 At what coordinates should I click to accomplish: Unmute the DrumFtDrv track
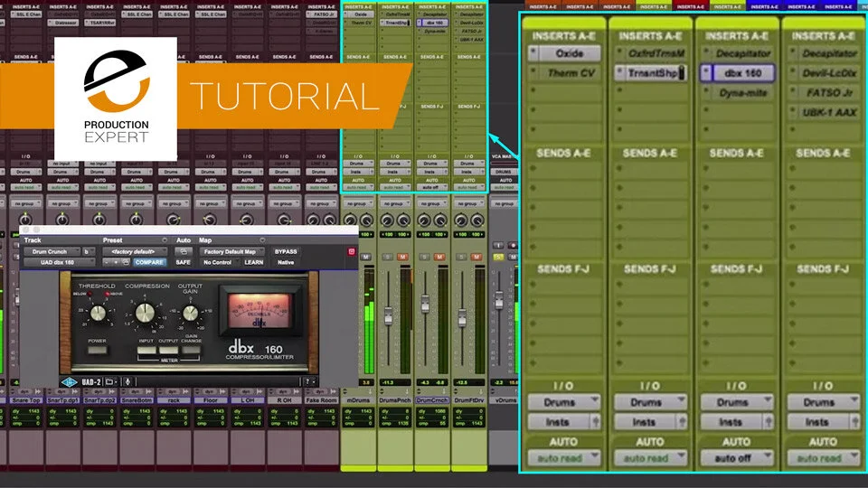pos(476,257)
